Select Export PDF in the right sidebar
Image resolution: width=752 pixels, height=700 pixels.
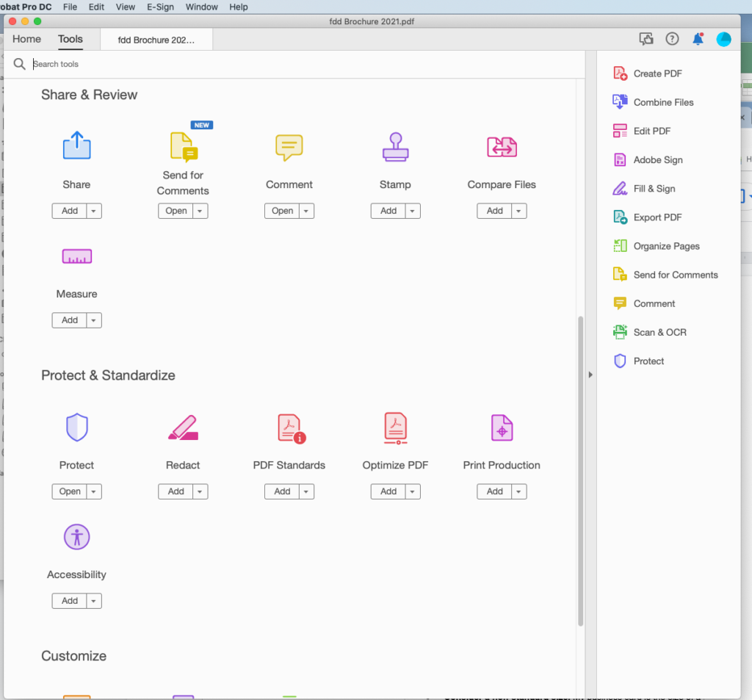point(647,217)
